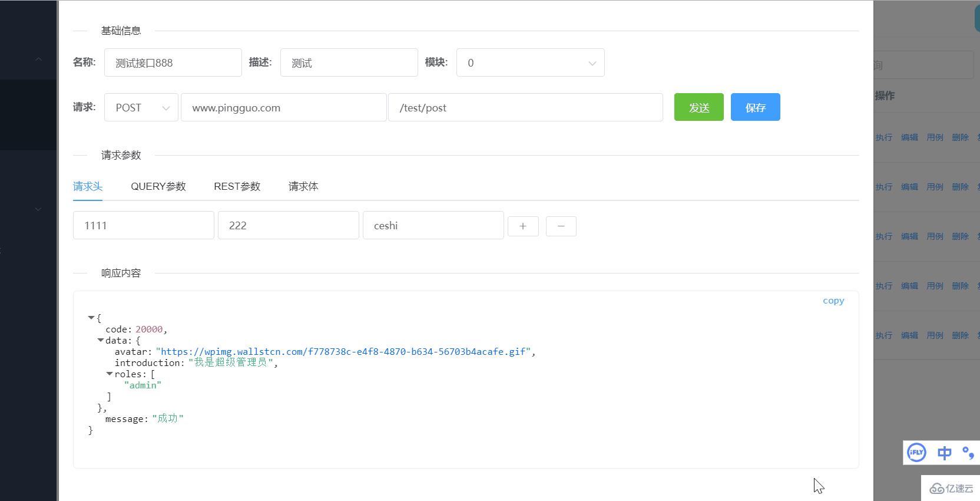The image size is (980, 501).
Task: Collapse the roles array in the JSON response
Action: tap(110, 374)
